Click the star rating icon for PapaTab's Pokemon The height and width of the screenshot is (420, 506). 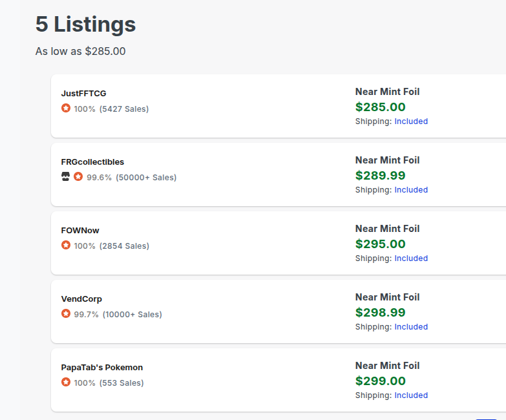tap(66, 382)
